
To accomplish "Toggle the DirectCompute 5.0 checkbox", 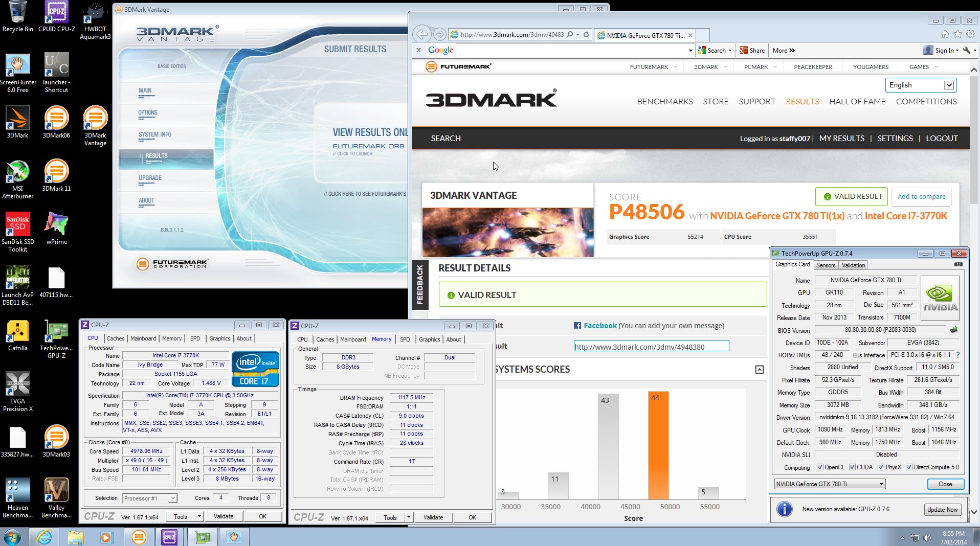I will click(x=909, y=467).
